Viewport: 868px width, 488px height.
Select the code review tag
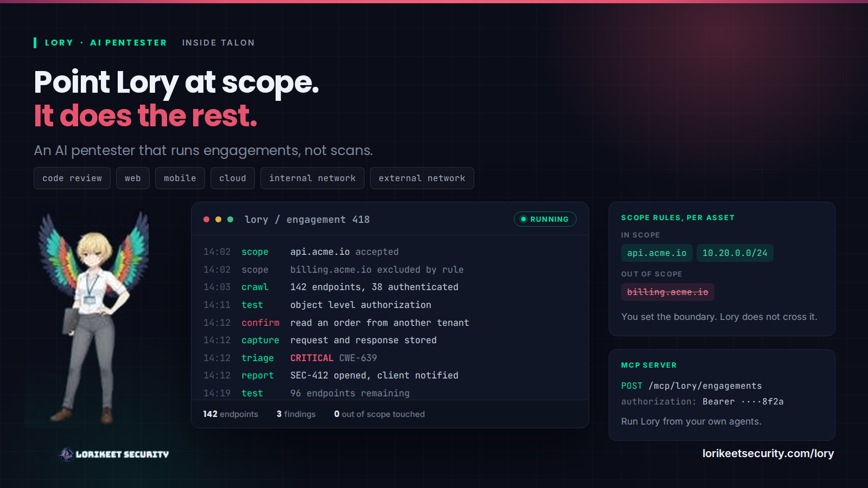tap(72, 178)
